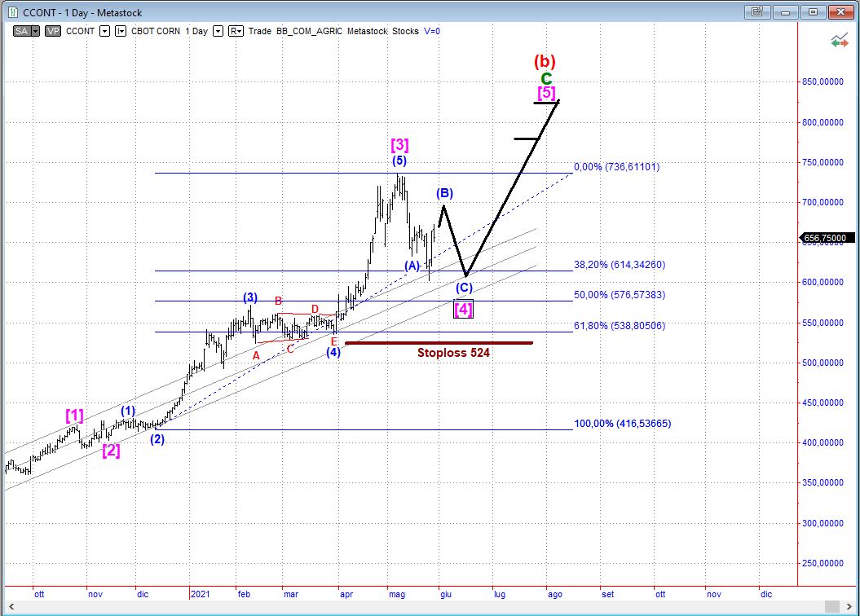This screenshot has height=616, width=860.
Task: Click the magenta [3] wave label
Action: [399, 145]
